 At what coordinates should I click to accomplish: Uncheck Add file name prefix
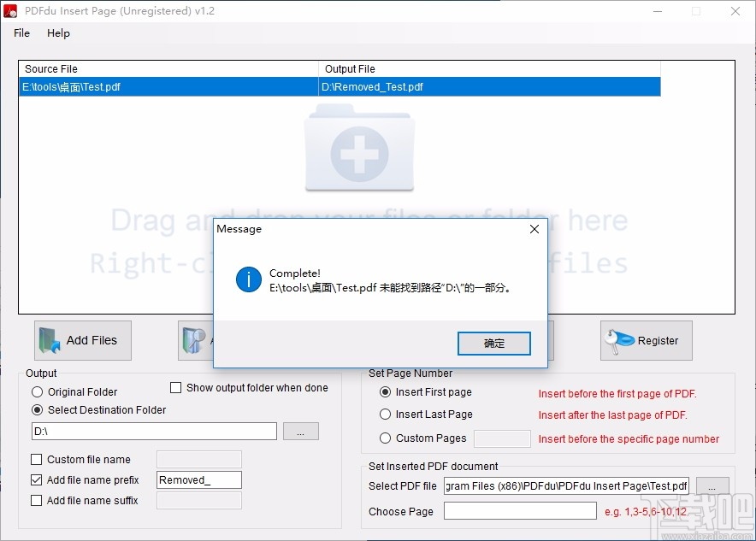(36, 479)
